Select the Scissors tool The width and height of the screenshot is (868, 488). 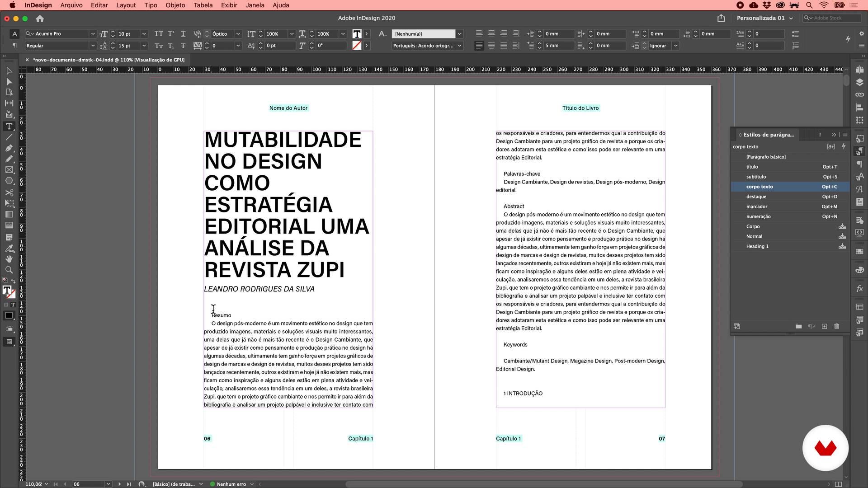9,192
